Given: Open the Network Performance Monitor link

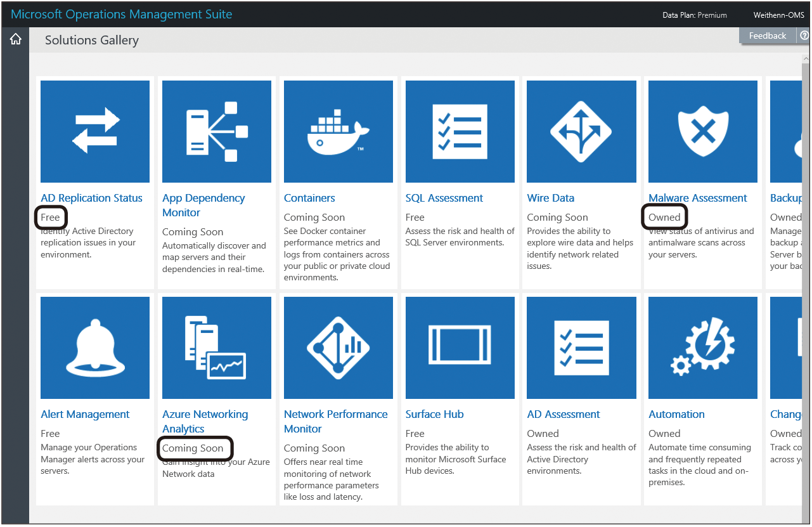Looking at the screenshot, I should 336,422.
